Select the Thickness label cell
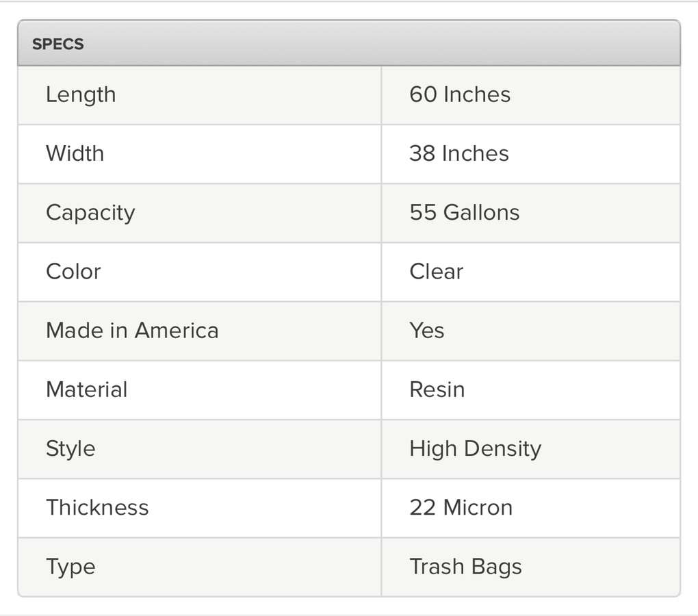 97,507
